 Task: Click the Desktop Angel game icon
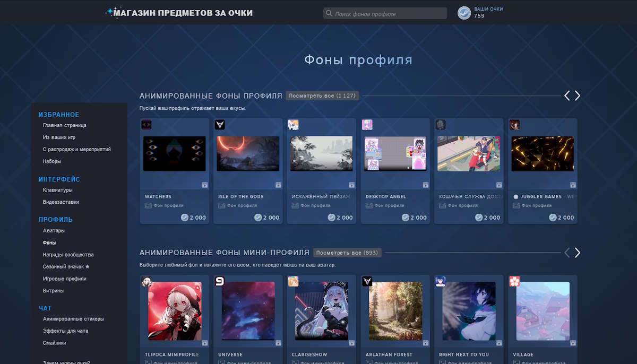click(x=367, y=125)
